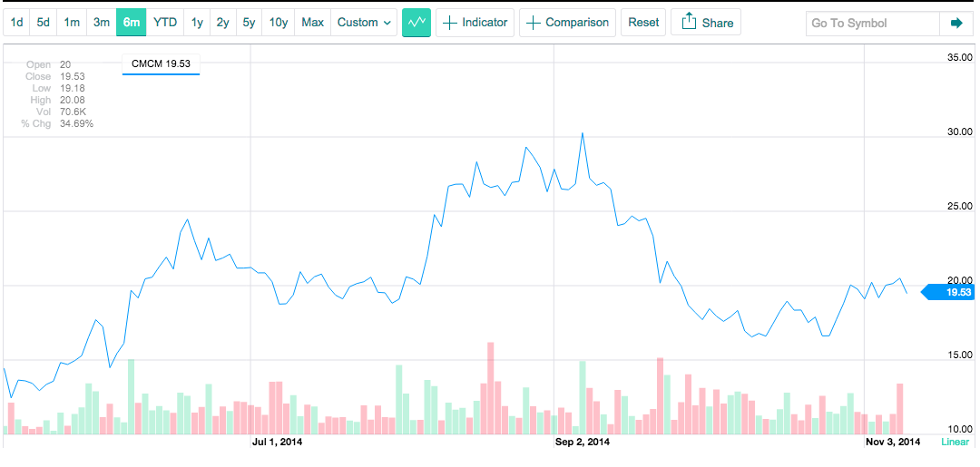
Task: Click the Jul 1, 2014 axis label
Action: pyautogui.click(x=279, y=442)
